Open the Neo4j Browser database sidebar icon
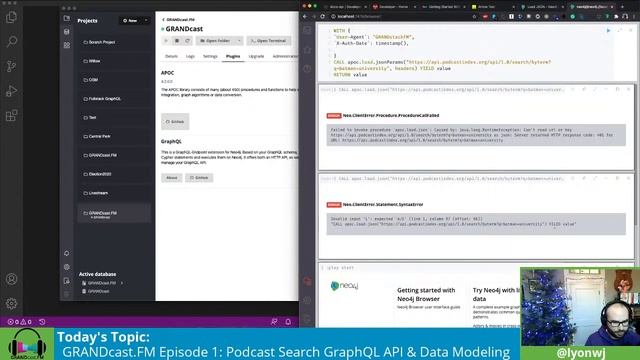The image size is (640, 360). (307, 31)
